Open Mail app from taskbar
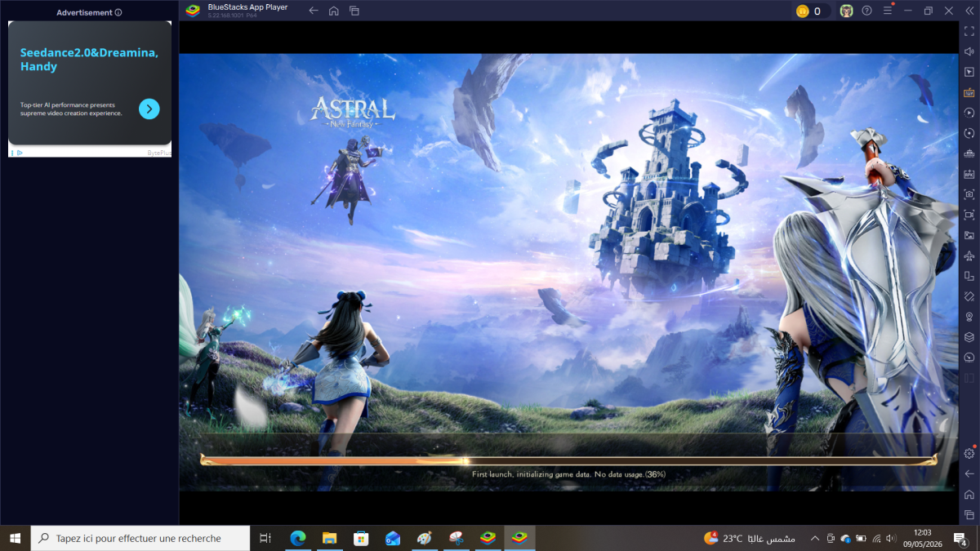 pos(393,538)
